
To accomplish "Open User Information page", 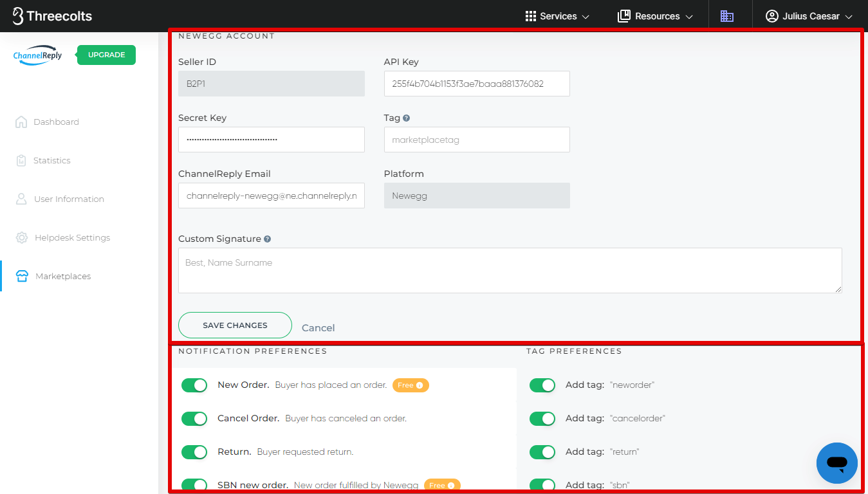I will tap(60, 199).
